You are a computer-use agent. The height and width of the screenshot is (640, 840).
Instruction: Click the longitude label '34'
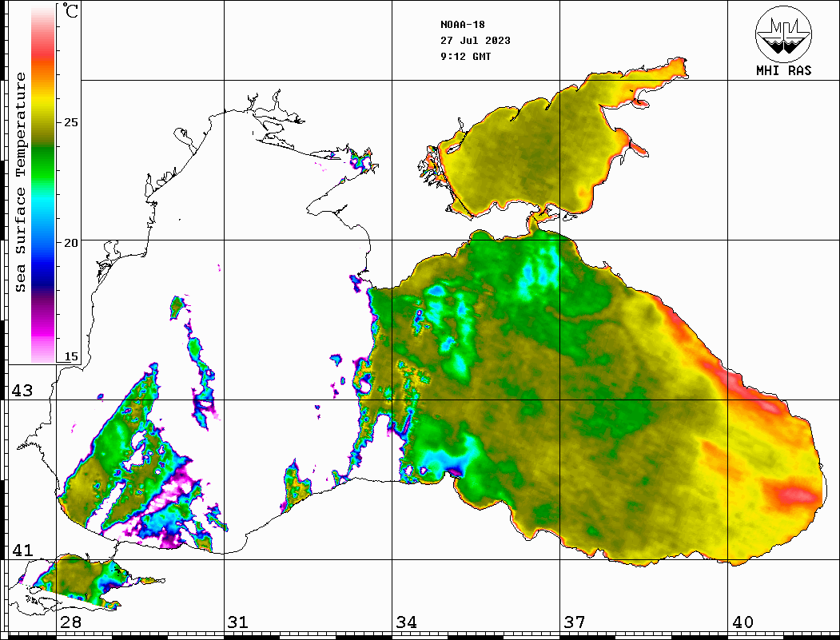[x=406, y=622]
